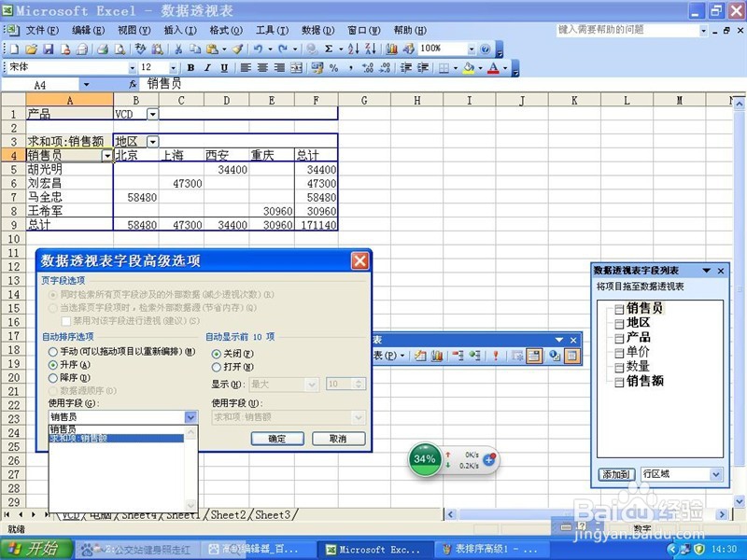Switch to the Sheet2 worksheet tab
Viewport: 747px width, 560px height.
pyautogui.click(x=231, y=514)
